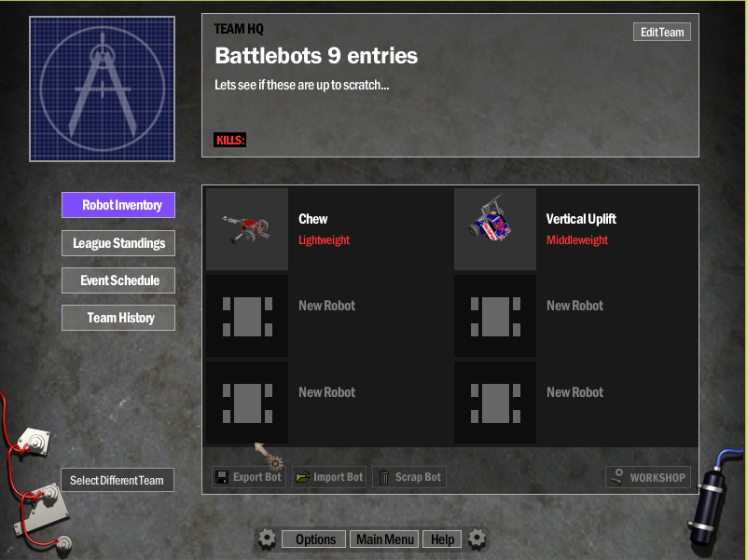Go to Main Menu
The width and height of the screenshot is (747, 560).
click(x=384, y=540)
